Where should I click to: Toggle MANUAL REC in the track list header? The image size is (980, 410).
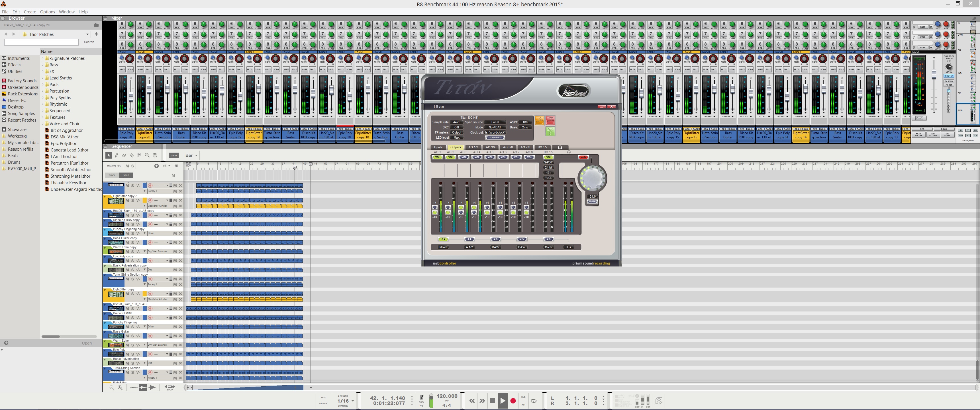pos(114,166)
